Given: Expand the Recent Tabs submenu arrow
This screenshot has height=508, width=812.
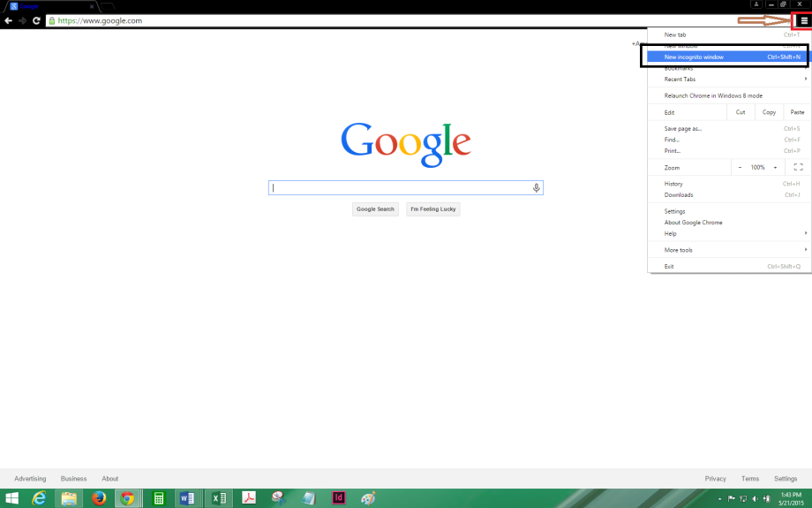Looking at the screenshot, I should pos(805,79).
